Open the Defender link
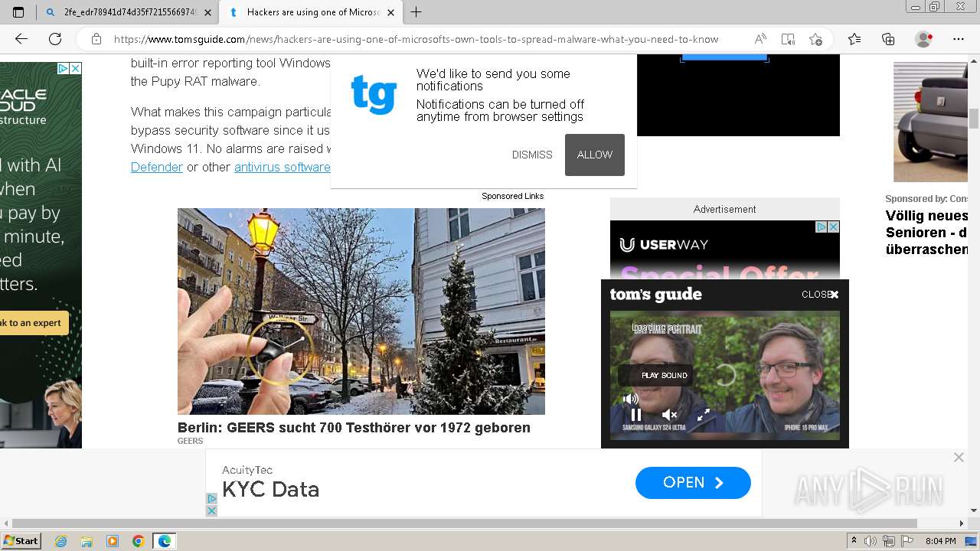980x551 pixels. (x=157, y=167)
